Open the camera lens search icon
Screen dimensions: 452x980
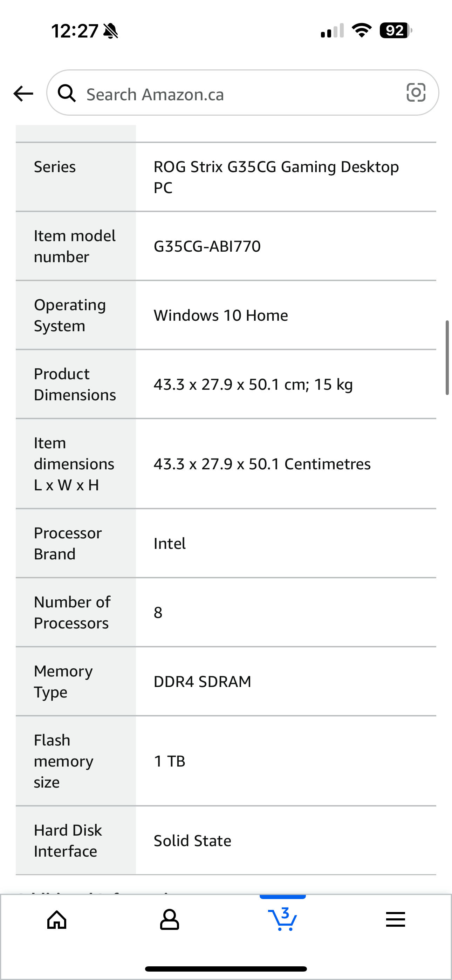point(416,93)
